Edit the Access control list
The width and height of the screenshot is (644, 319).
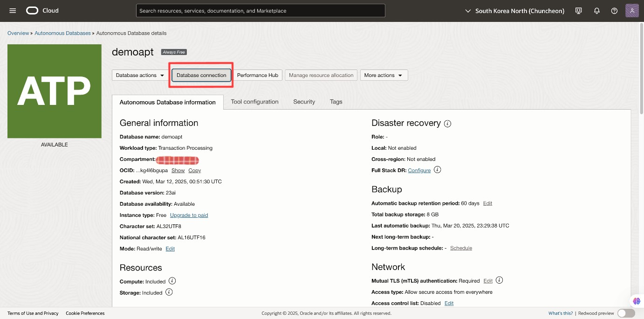tap(449, 303)
